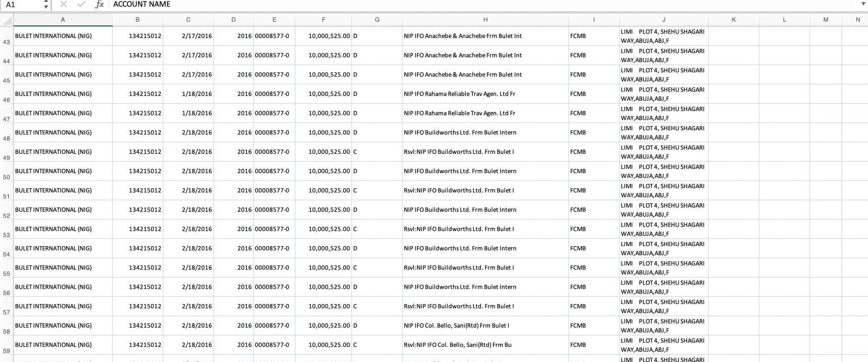The image size is (868, 362).
Task: Select column C header
Action: click(188, 20)
